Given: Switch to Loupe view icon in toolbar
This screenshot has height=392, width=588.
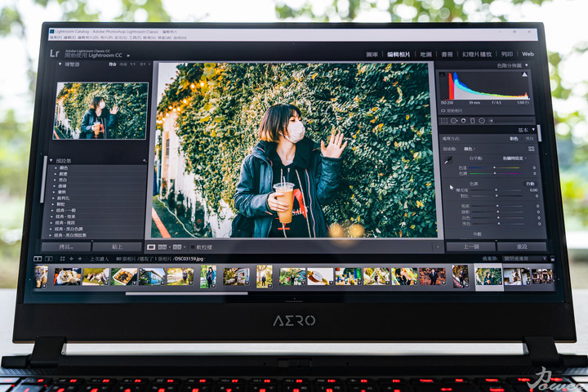Looking at the screenshot, I should [x=151, y=247].
